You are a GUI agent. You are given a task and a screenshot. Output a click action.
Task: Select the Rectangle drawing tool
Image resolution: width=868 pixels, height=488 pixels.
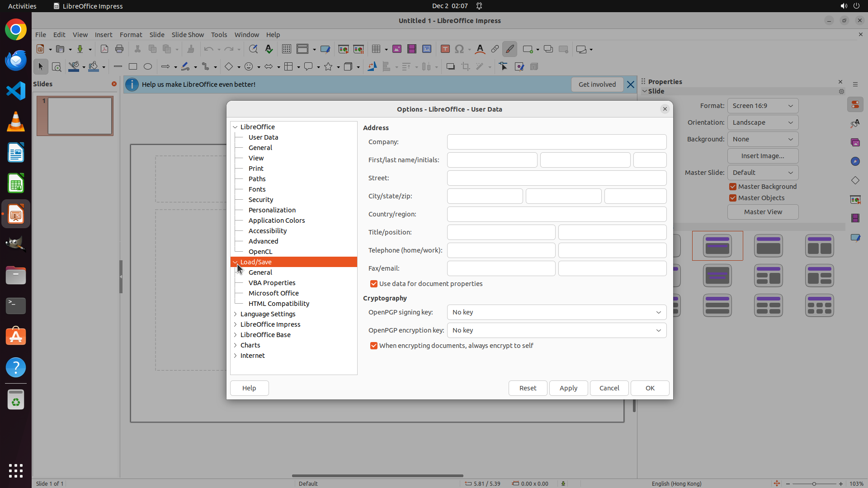[x=133, y=67]
